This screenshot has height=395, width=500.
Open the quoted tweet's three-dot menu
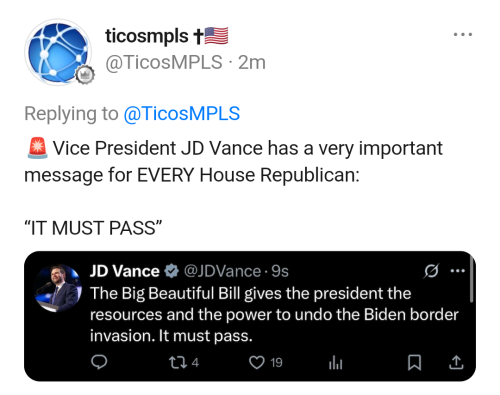pyautogui.click(x=457, y=271)
